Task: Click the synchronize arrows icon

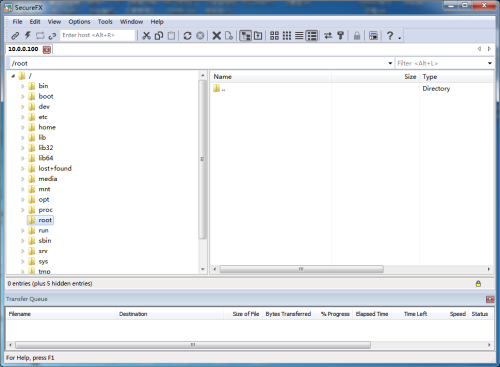Action: coord(328,36)
